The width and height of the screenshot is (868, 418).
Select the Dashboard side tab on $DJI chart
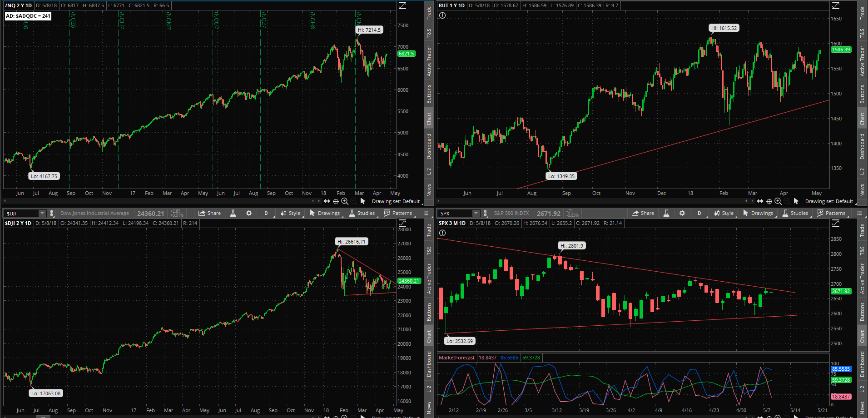pos(428,364)
